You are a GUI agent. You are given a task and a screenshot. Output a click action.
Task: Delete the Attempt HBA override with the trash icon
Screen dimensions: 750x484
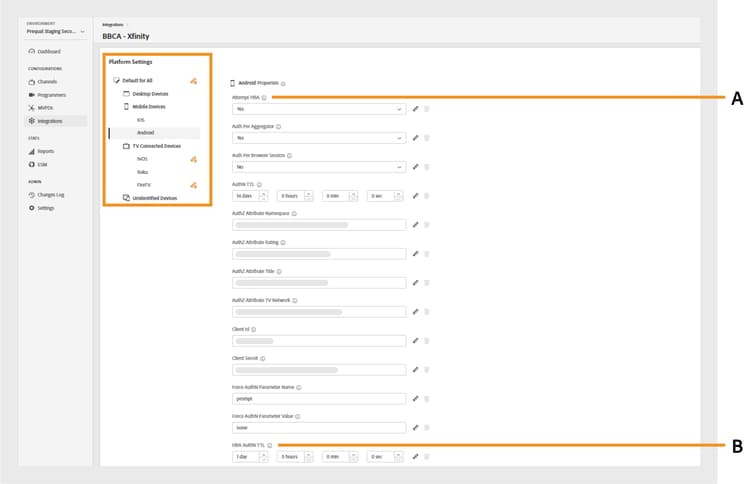point(427,109)
